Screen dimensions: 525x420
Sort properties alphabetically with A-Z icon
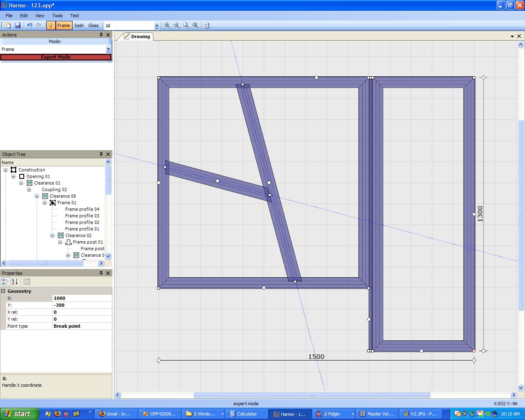14,282
